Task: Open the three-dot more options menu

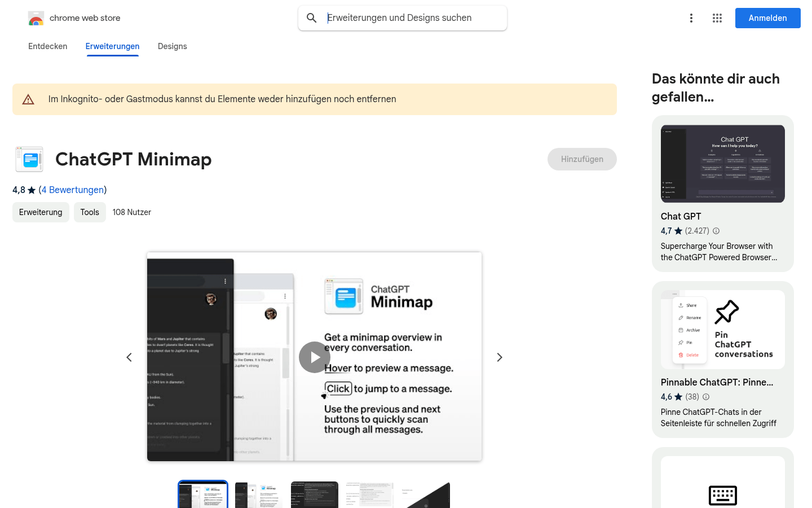Action: 691,18
